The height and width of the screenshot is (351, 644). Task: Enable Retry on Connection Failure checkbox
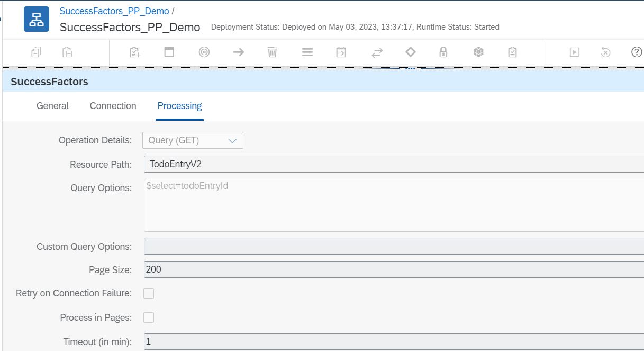pos(149,293)
